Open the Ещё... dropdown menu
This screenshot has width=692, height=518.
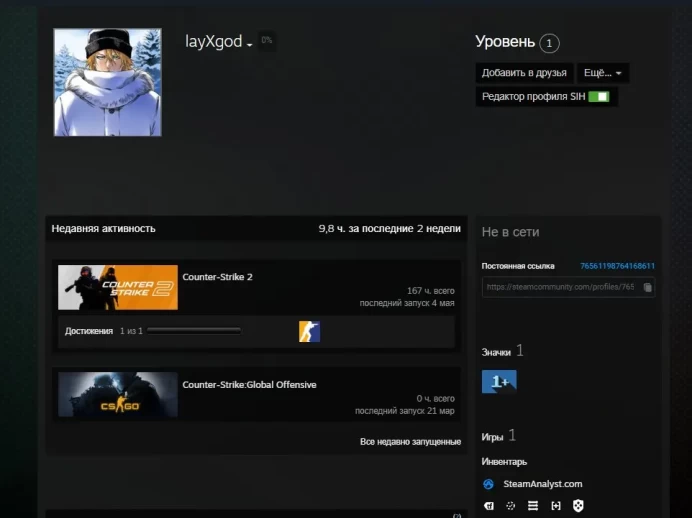tap(603, 73)
